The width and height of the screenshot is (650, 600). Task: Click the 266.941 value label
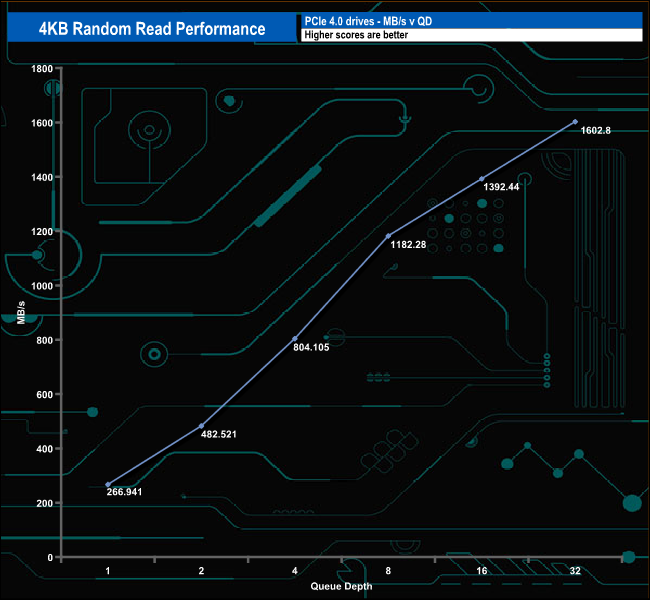pos(124,492)
